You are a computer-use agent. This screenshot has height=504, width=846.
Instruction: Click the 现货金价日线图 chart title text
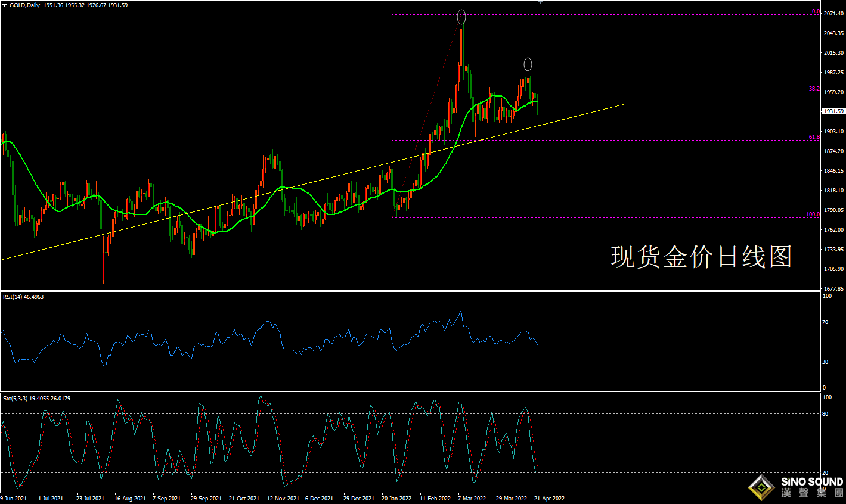tap(701, 257)
